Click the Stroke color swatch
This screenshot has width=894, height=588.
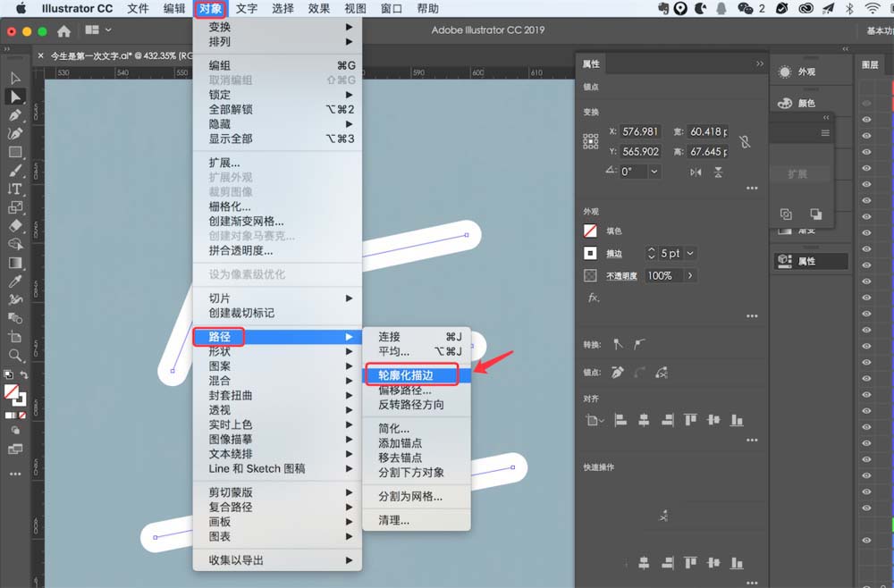(590, 253)
